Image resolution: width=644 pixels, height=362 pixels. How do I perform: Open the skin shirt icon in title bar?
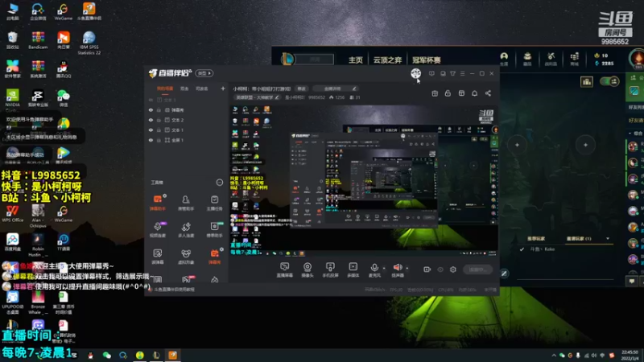coord(452,73)
